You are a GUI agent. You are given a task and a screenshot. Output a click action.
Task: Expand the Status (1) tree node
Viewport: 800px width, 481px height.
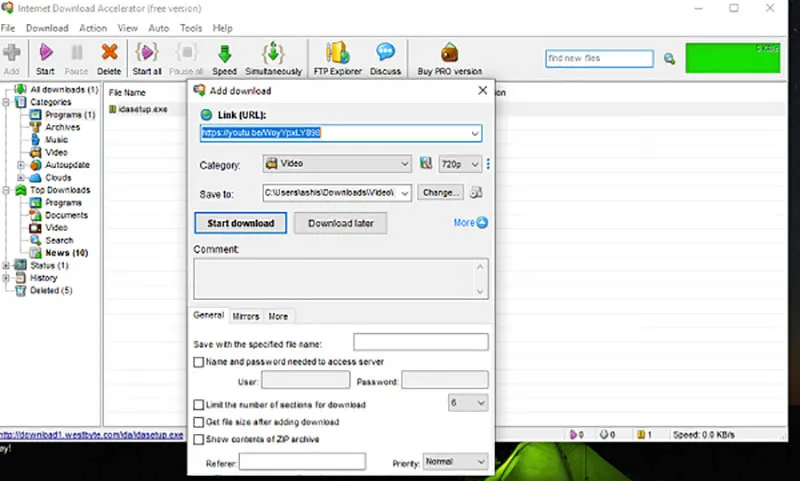6,265
